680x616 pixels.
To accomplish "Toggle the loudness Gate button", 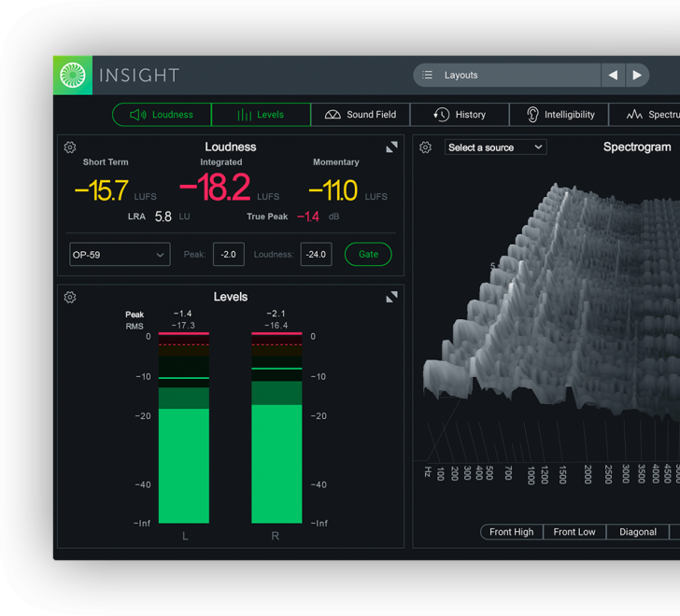I will 368,254.
